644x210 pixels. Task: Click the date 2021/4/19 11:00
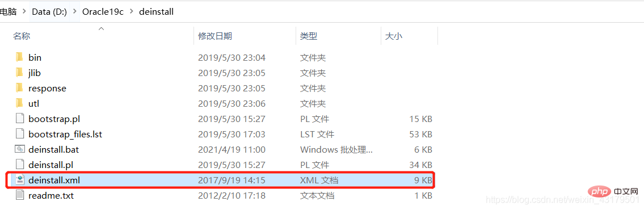pyautogui.click(x=231, y=150)
